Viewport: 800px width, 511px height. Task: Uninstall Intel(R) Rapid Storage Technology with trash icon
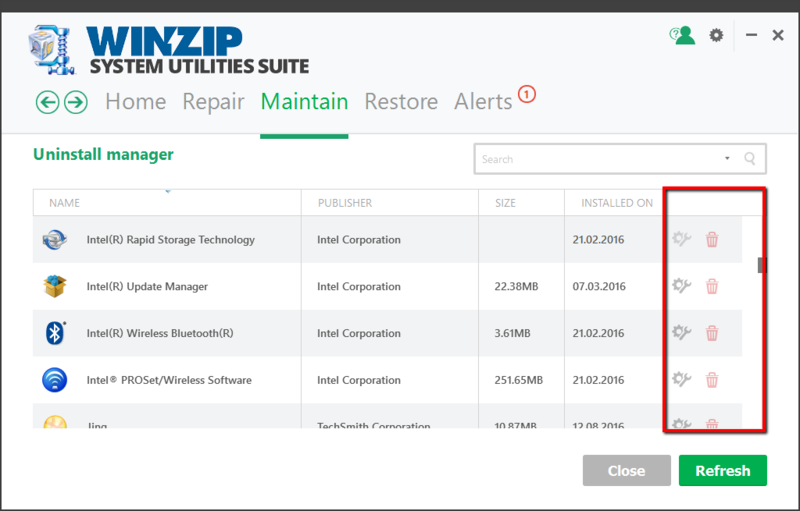click(712, 239)
